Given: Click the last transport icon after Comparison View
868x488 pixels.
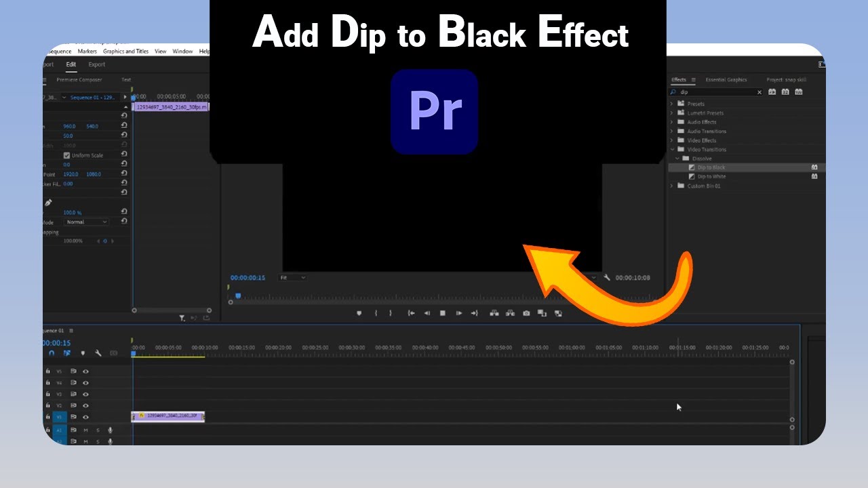Looking at the screenshot, I should click(x=558, y=313).
